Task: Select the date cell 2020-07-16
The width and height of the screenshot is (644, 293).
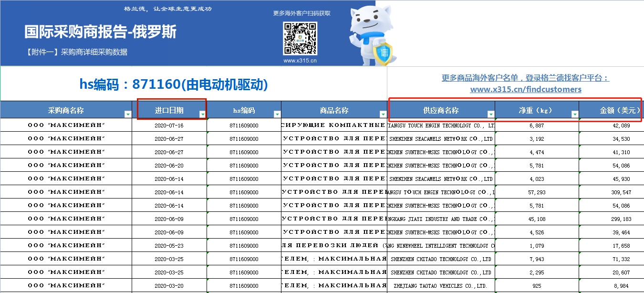Action: click(169, 126)
